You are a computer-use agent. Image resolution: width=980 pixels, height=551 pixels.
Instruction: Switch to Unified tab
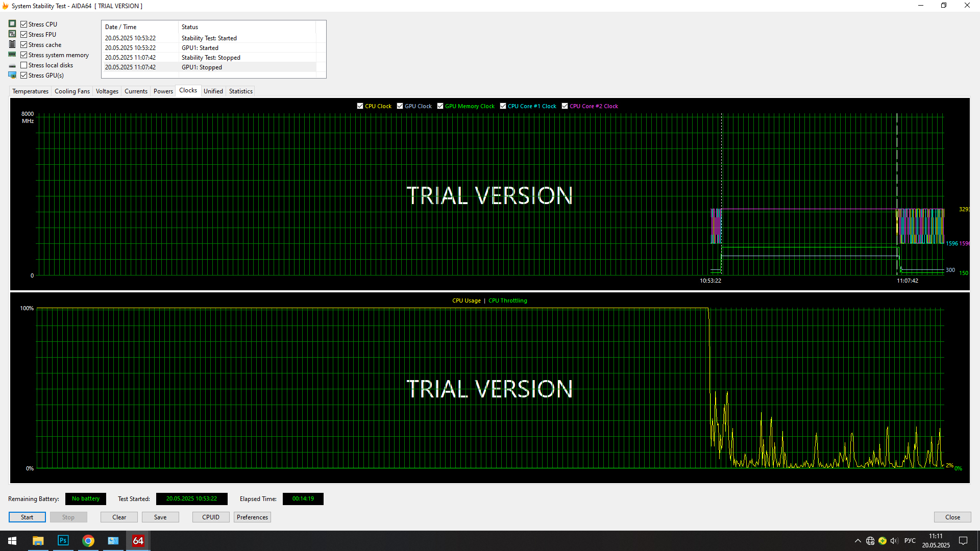[x=213, y=91]
